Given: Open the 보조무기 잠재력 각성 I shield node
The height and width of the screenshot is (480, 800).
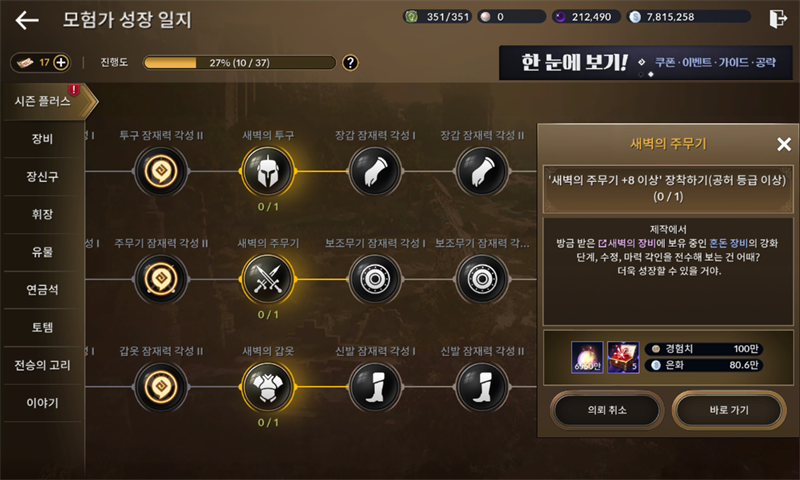Looking at the screenshot, I should click(375, 280).
